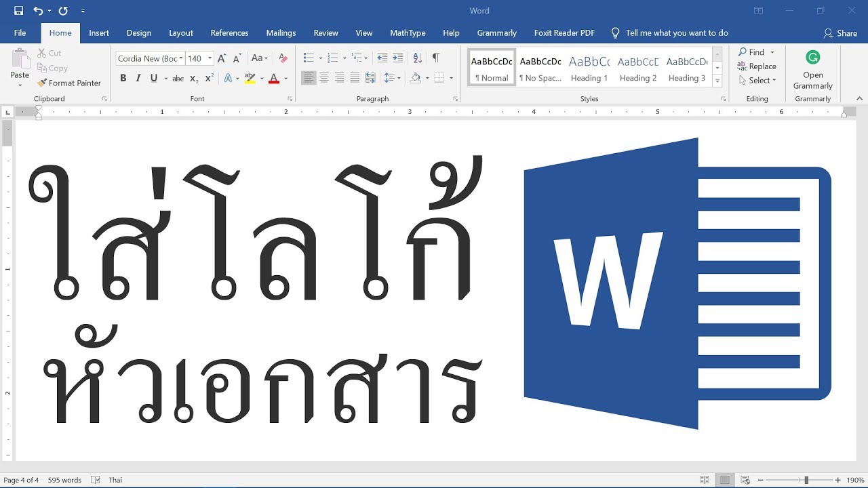The width and height of the screenshot is (868, 488).
Task: Apply the Normal style
Action: coord(492,68)
